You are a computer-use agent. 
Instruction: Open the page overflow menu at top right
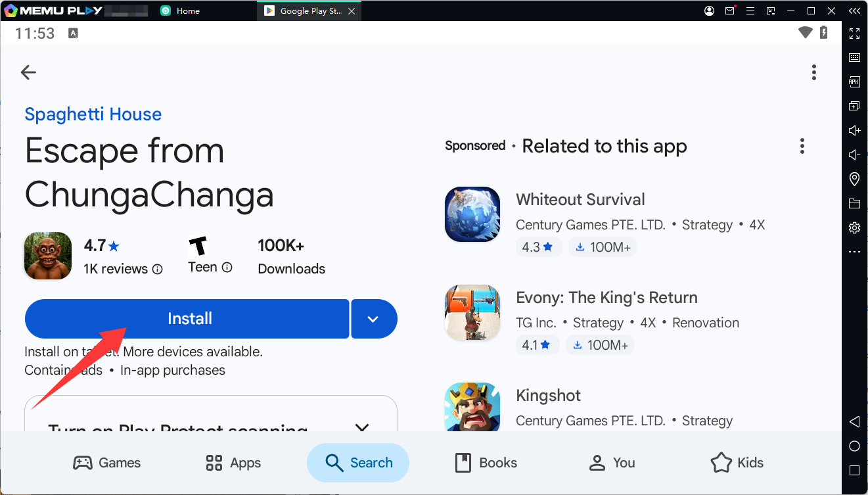(813, 72)
